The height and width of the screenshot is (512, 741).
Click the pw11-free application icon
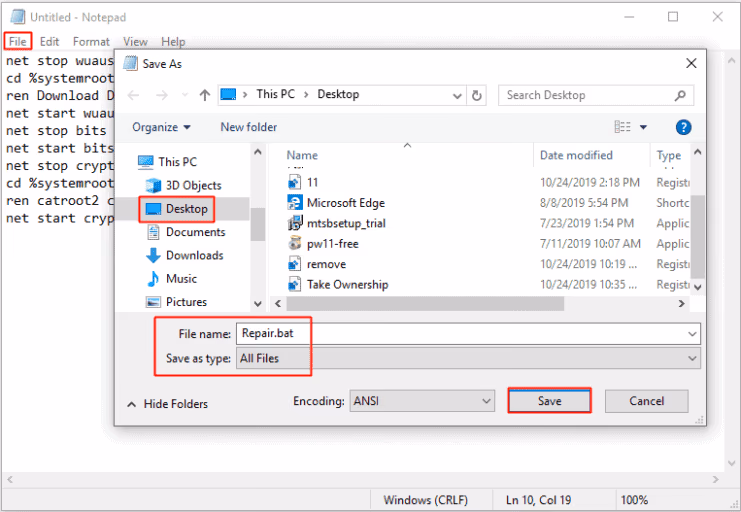click(295, 243)
